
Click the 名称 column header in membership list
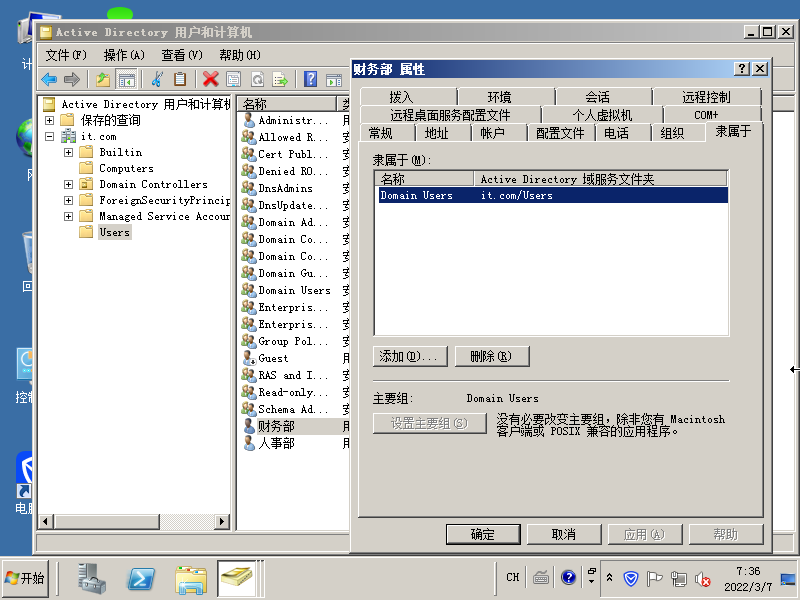point(424,179)
